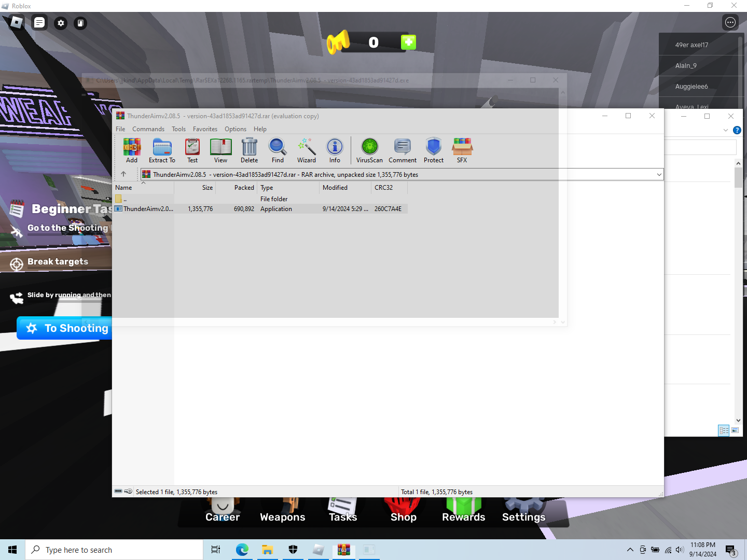The width and height of the screenshot is (747, 560).
Task: Open the Commands menu
Action: [148, 129]
